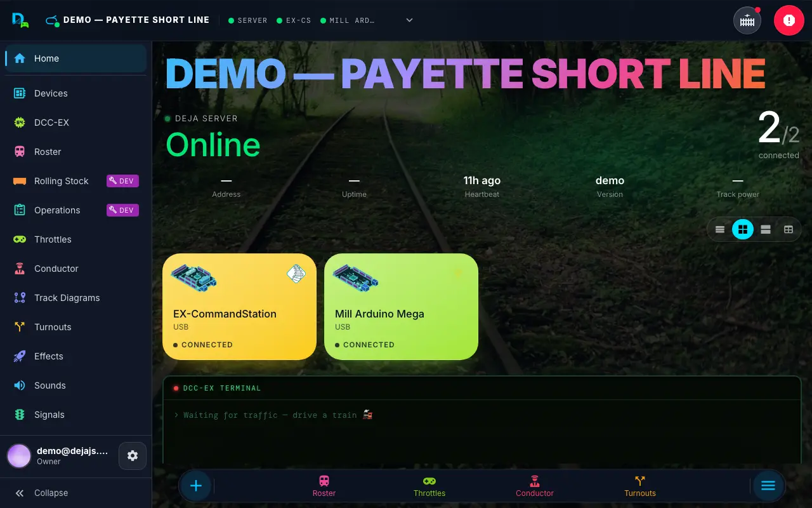Viewport: 812px width, 508px height.
Task: Open the hamburger menu in bottom bar
Action: pos(768,486)
